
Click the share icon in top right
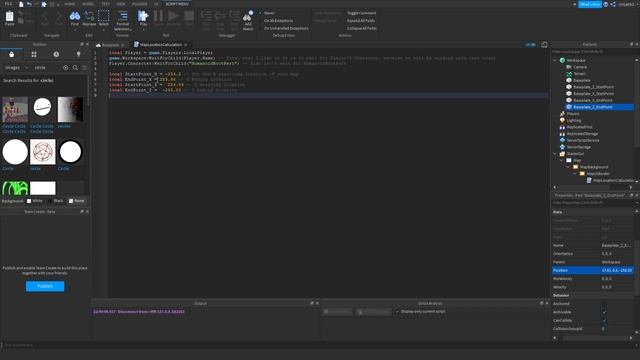[x=613, y=4]
